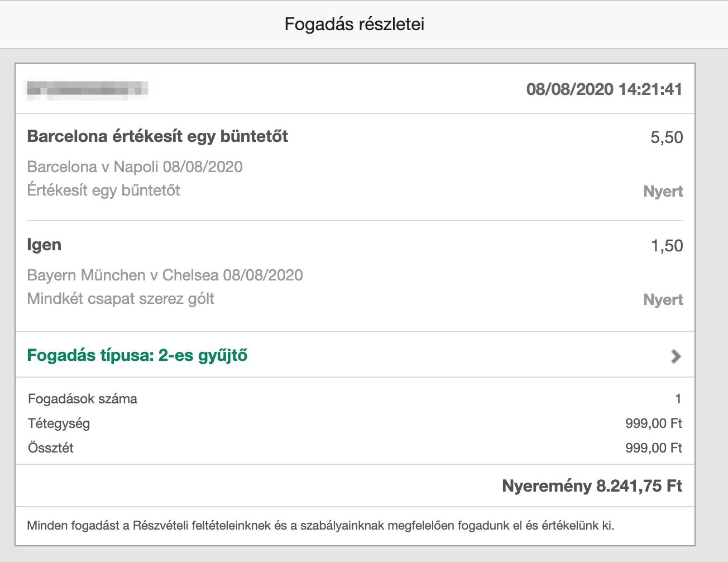
Task: Click the 'Fogadás típusa: 2-es gyűjtő' label
Action: (137, 355)
